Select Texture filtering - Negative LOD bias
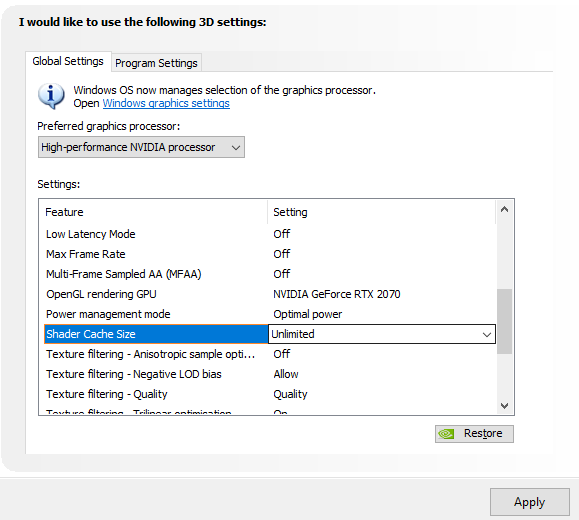Image resolution: width=579 pixels, height=520 pixels. click(x=134, y=374)
